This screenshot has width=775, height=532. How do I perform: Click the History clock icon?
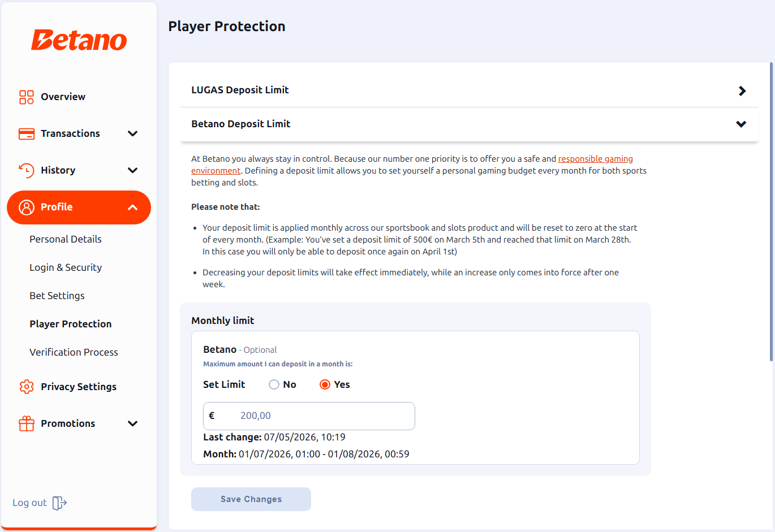(x=27, y=170)
